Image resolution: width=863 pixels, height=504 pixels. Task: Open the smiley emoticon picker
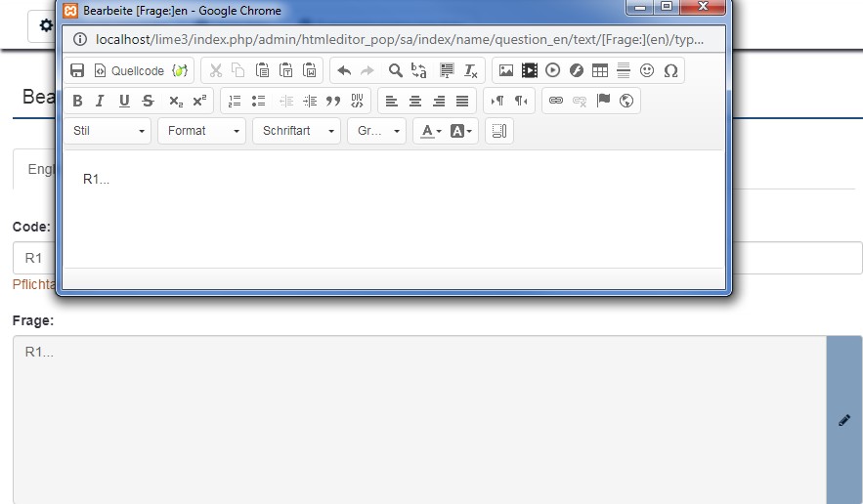click(x=647, y=70)
